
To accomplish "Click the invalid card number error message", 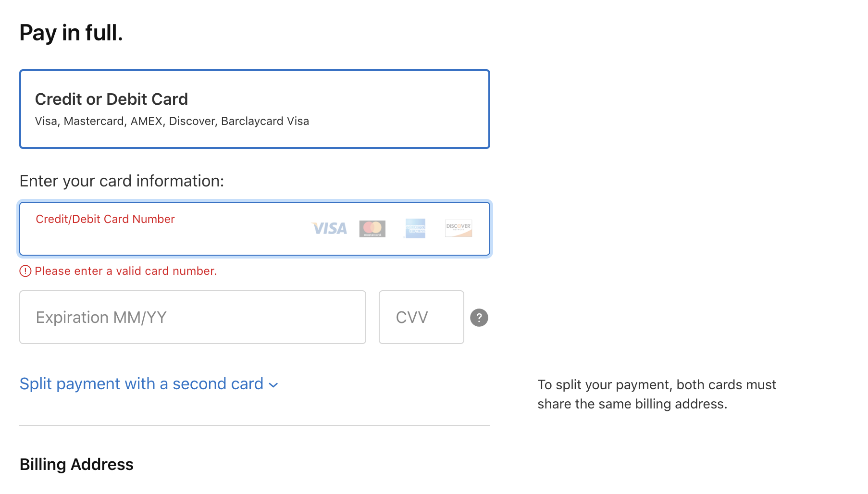I will [125, 271].
